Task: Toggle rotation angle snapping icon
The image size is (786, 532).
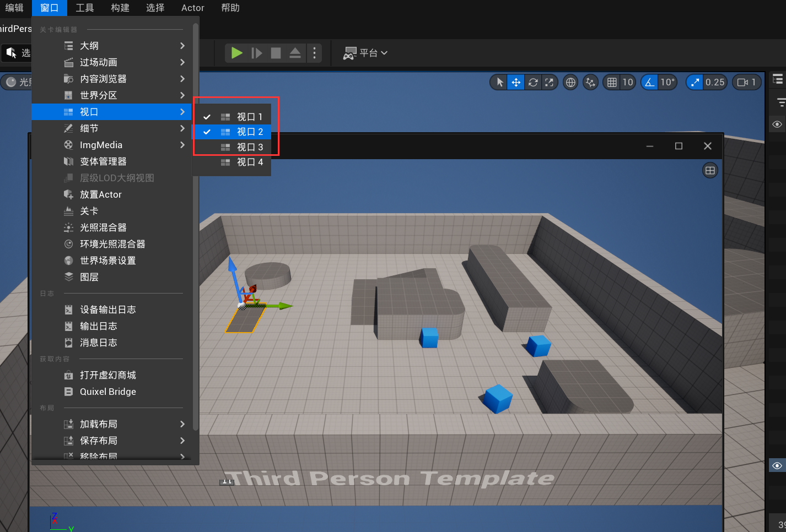Action: [x=650, y=82]
